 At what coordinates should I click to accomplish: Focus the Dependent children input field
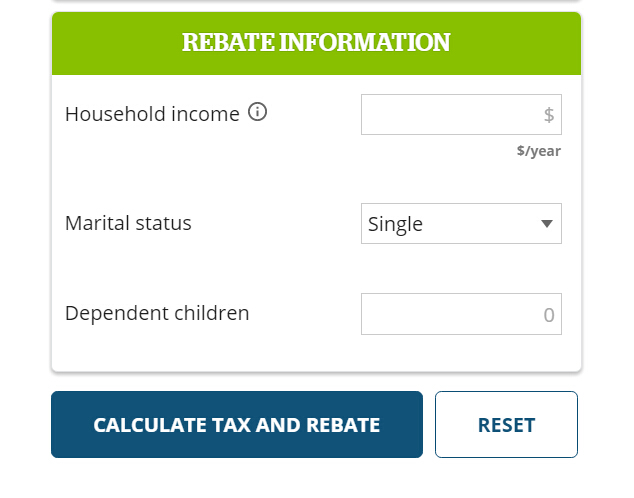pyautogui.click(x=461, y=314)
